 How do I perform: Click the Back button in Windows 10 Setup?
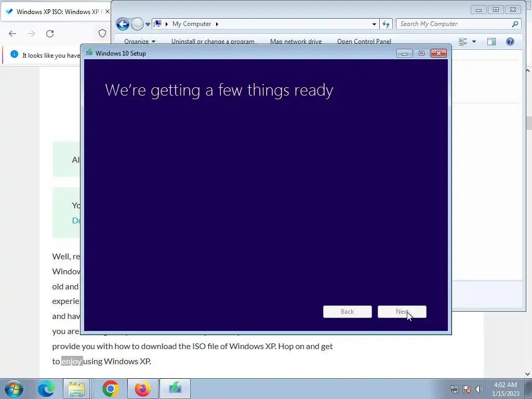(x=348, y=312)
